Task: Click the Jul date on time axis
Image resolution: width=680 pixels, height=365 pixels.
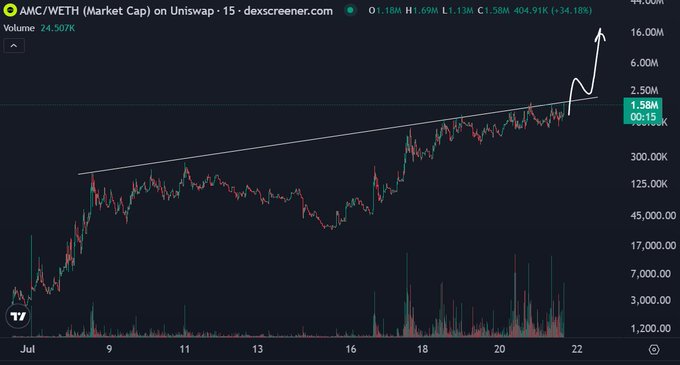Action: pyautogui.click(x=28, y=349)
